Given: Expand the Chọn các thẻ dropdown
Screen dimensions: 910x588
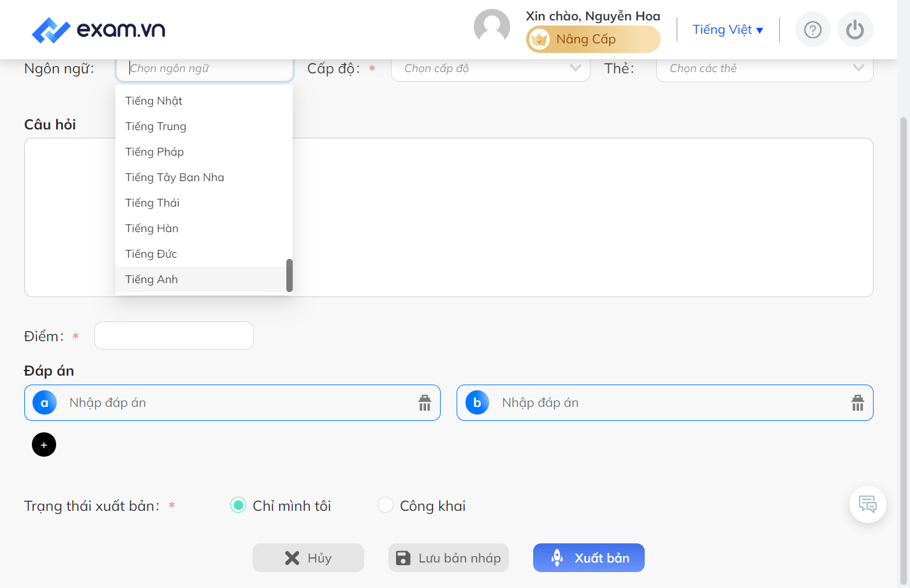Looking at the screenshot, I should [x=765, y=68].
